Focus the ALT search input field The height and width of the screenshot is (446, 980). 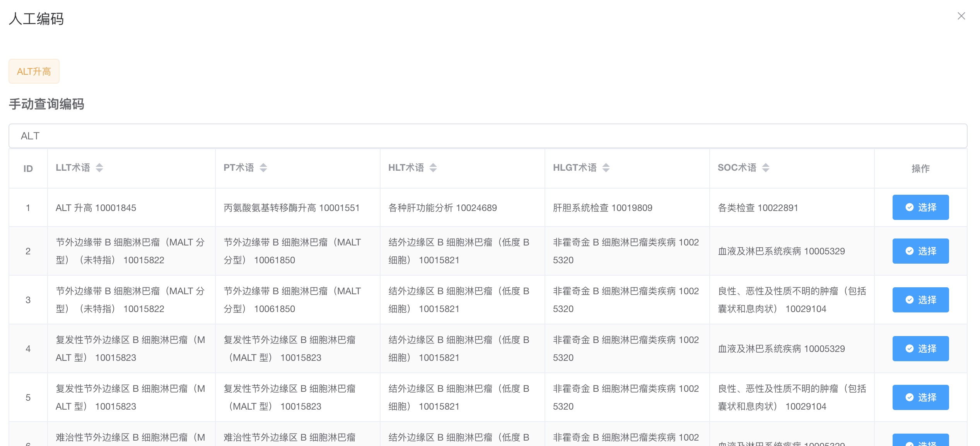(487, 136)
